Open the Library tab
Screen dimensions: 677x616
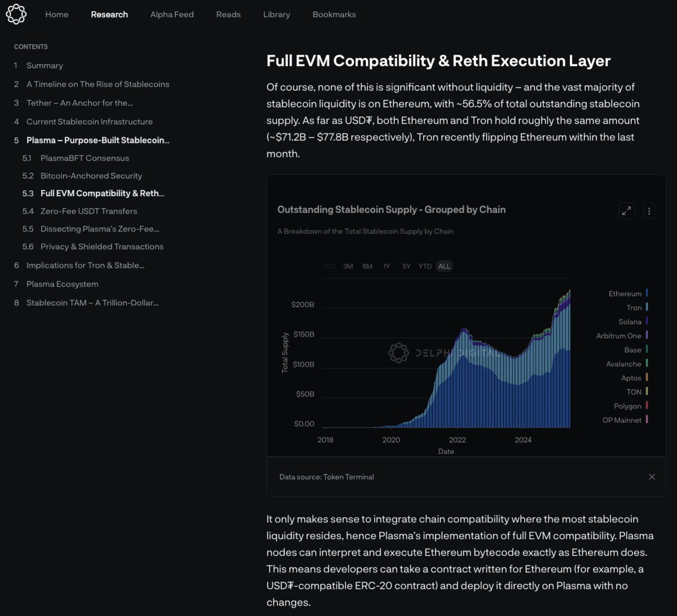[x=276, y=14]
